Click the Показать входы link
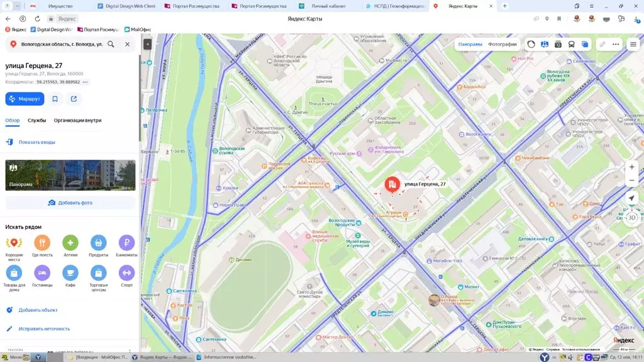Viewport: 644px width, 362px height. pos(36,141)
